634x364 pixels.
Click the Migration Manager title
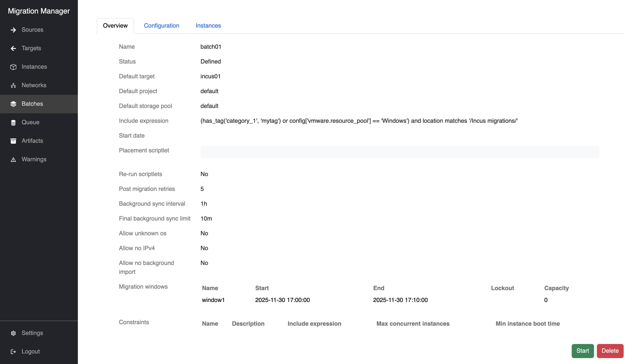pos(39,11)
